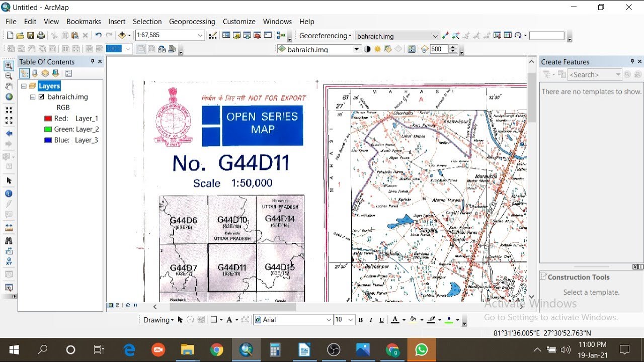Screen dimensions: 644x362
Task: Open the Image Analysis bahraich.img layer dropdown
Action: coord(357,49)
